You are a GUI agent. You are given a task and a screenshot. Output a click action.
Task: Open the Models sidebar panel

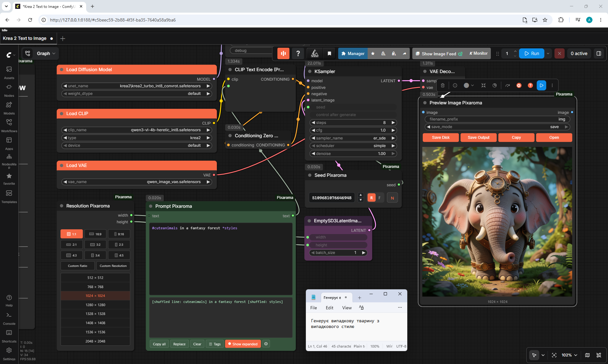[x=9, y=108]
